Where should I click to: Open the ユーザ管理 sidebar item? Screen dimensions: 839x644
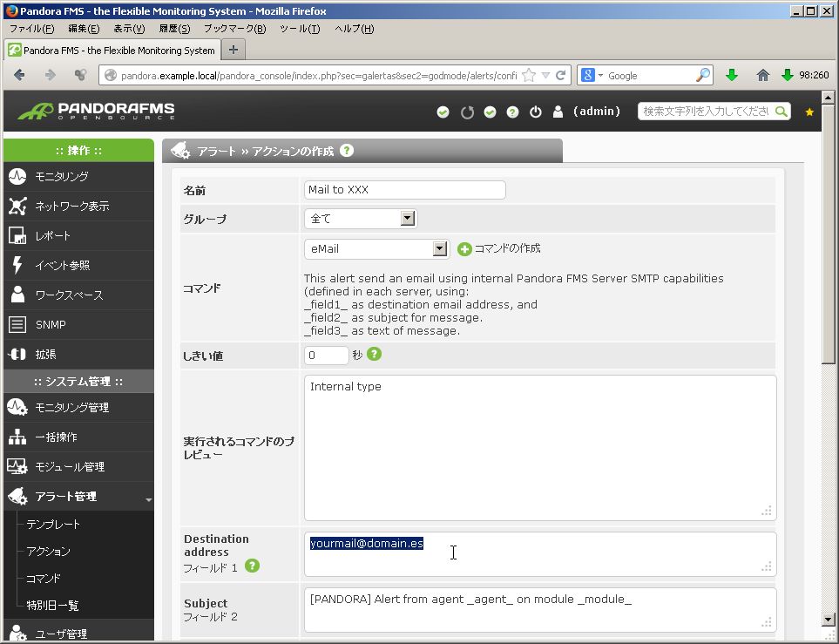click(x=78, y=634)
